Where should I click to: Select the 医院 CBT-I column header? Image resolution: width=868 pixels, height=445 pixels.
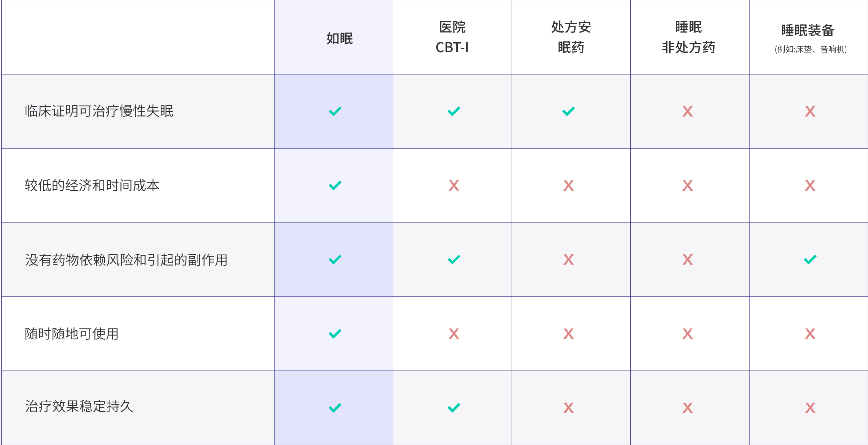tap(452, 37)
